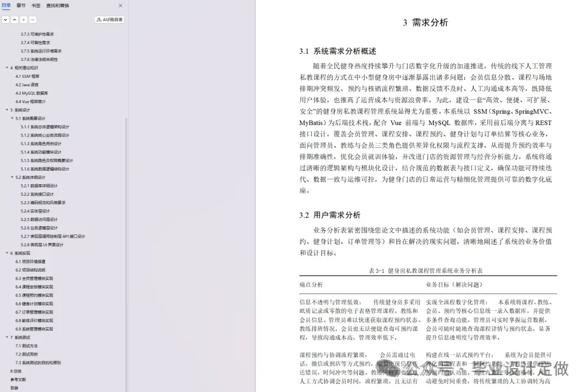This screenshot has height=392, width=587.
Task: Click the expand-all down chevron button
Action: (x=5, y=20)
